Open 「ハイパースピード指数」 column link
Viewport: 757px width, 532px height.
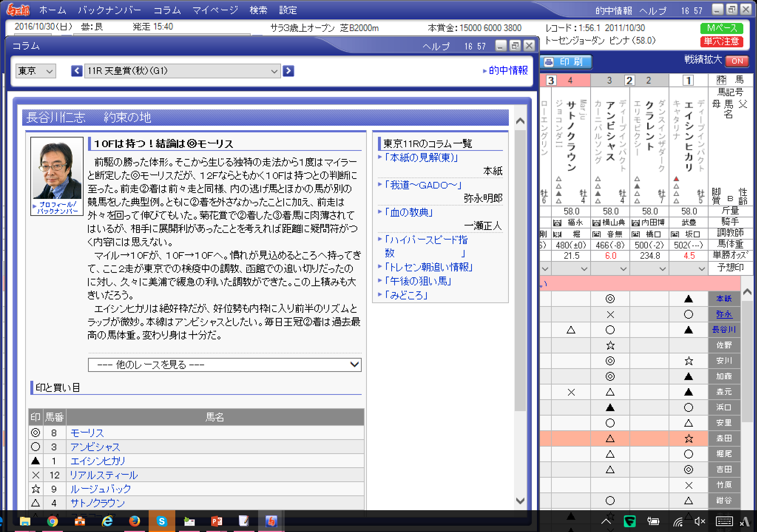click(425, 247)
